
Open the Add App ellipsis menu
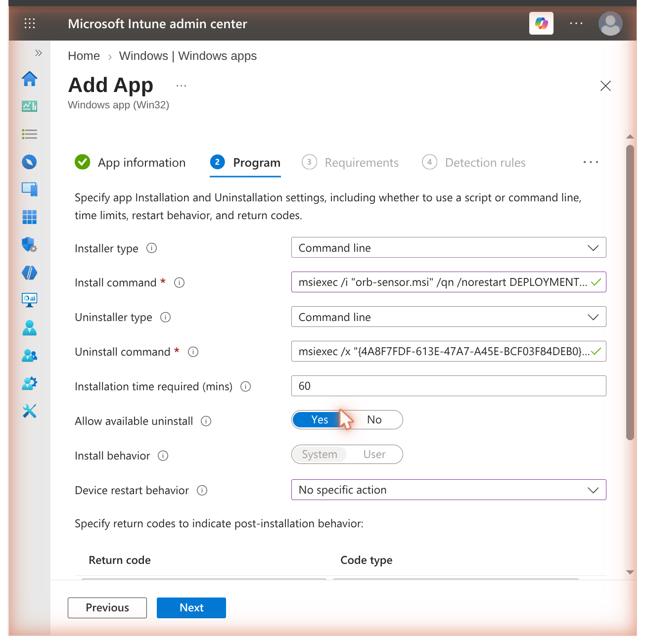tap(182, 86)
